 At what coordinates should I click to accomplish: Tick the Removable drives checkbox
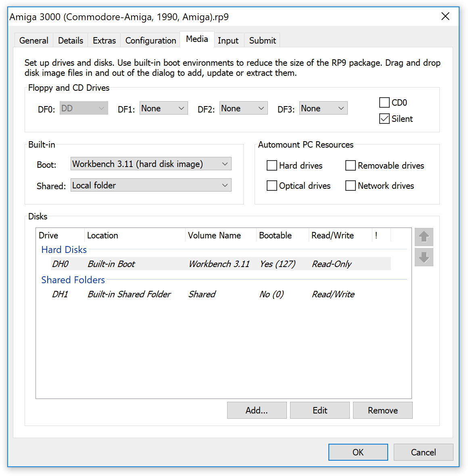point(351,165)
